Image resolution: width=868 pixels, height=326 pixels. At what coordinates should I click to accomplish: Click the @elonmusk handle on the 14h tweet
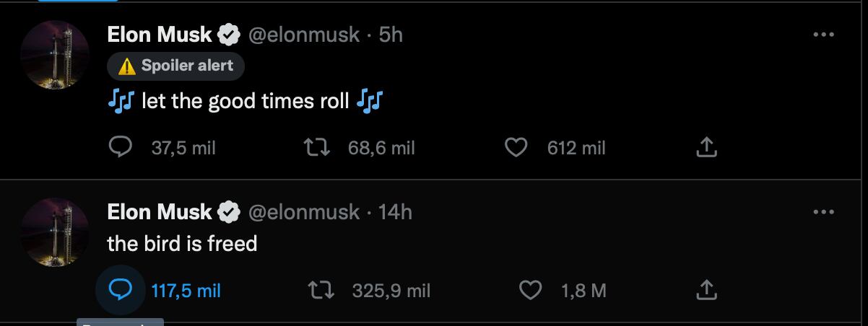303,212
